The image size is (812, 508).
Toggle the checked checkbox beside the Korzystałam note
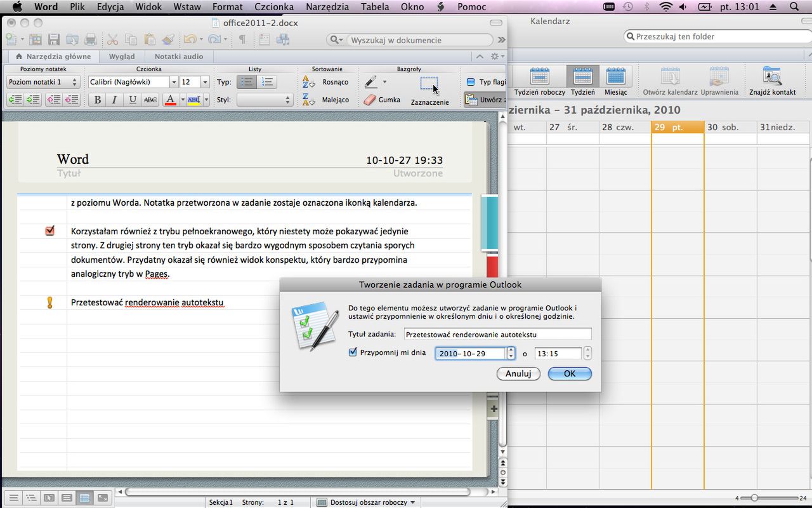[x=50, y=231]
